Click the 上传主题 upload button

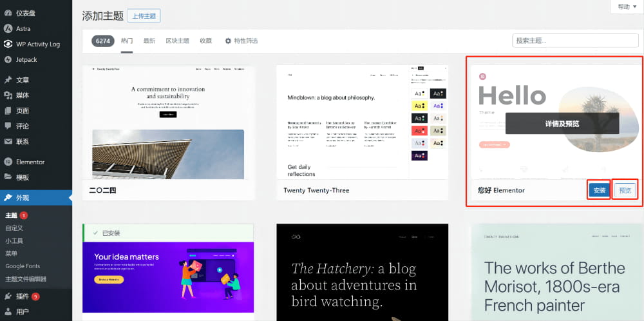pyautogui.click(x=144, y=16)
